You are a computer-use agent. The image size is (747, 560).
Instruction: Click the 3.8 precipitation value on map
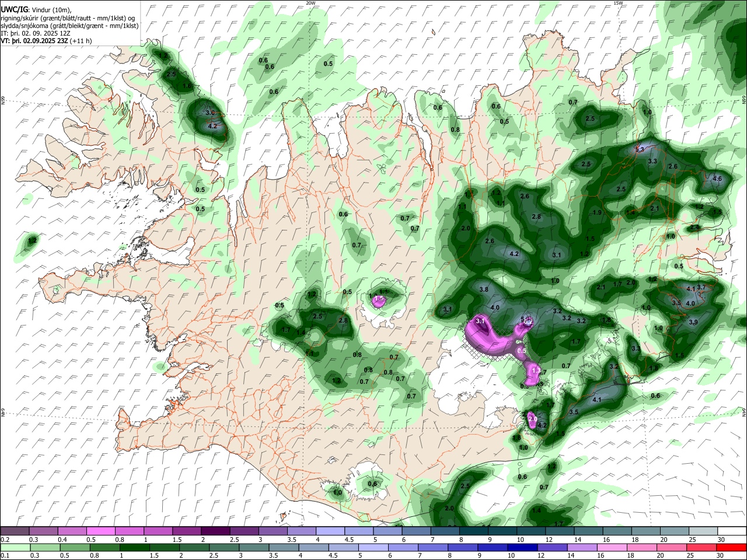(x=484, y=289)
